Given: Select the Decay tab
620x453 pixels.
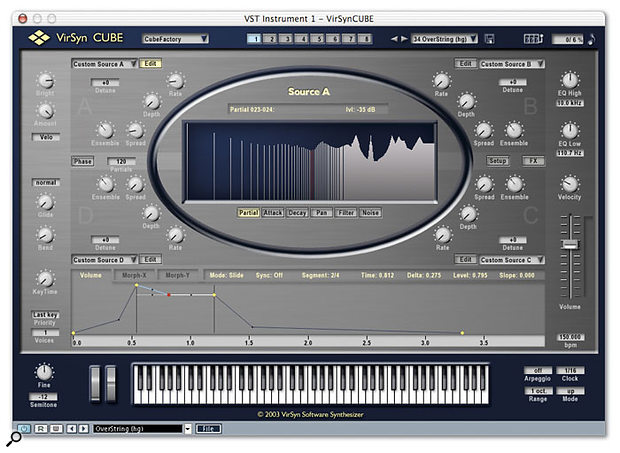Looking at the screenshot, I should click(297, 213).
